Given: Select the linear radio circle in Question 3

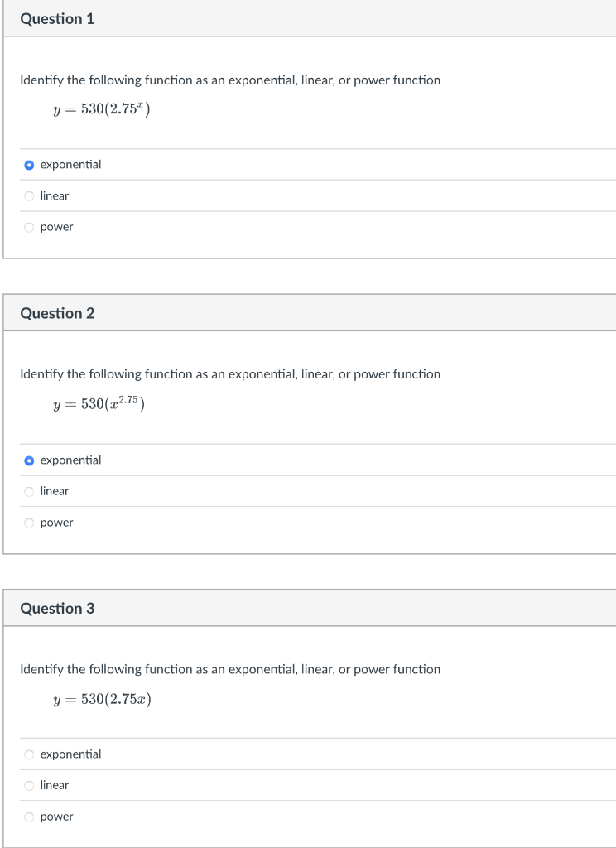Looking at the screenshot, I should point(29,785).
